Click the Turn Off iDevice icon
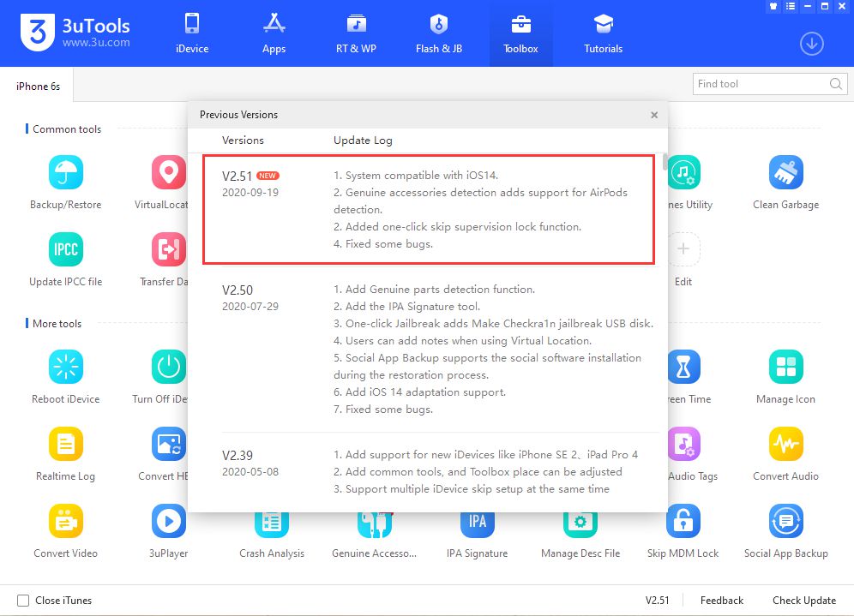854x616 pixels. 168,367
